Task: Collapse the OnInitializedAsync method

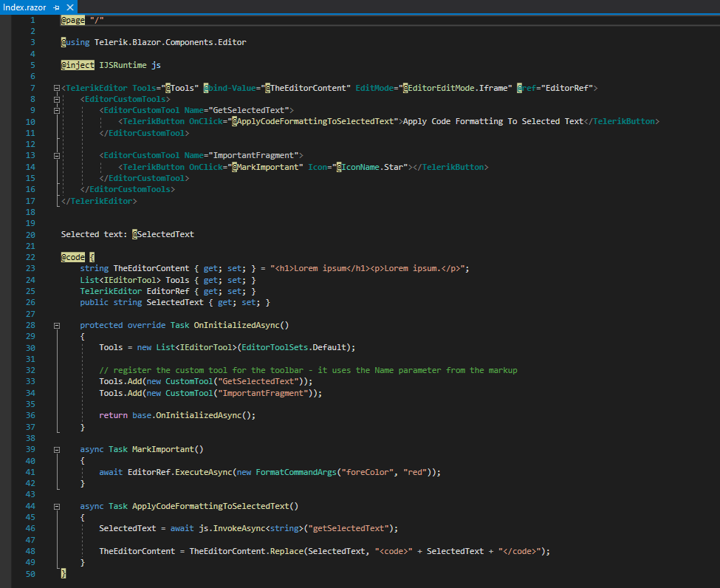Action: [x=57, y=326]
